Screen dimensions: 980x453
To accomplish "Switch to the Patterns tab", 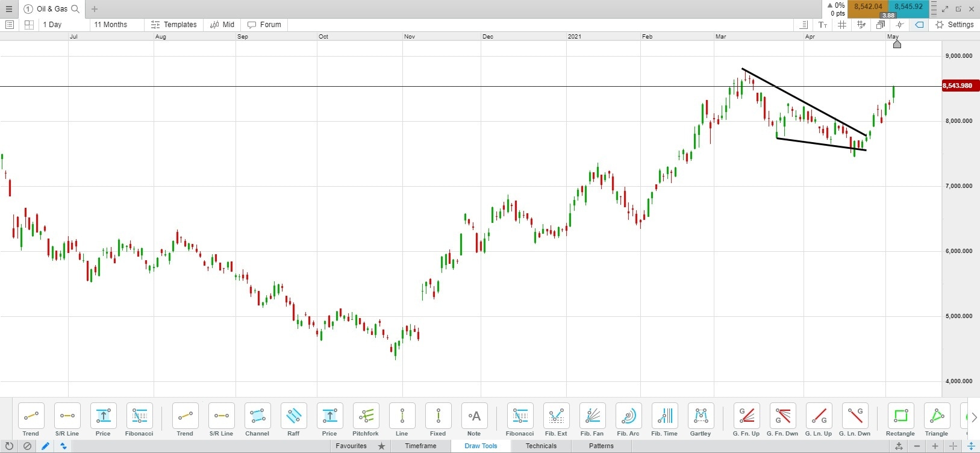I will (x=601, y=446).
